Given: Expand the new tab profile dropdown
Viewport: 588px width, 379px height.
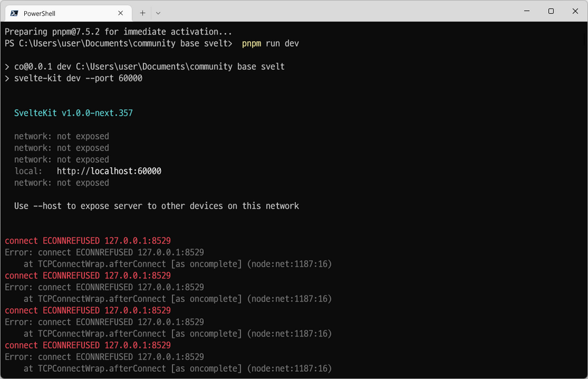Looking at the screenshot, I should click(158, 13).
